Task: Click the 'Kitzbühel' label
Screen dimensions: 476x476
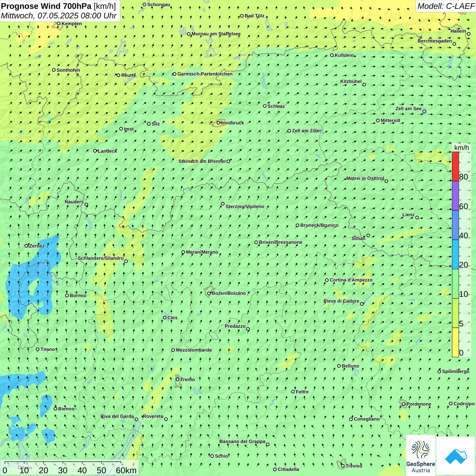Action: 351,81
